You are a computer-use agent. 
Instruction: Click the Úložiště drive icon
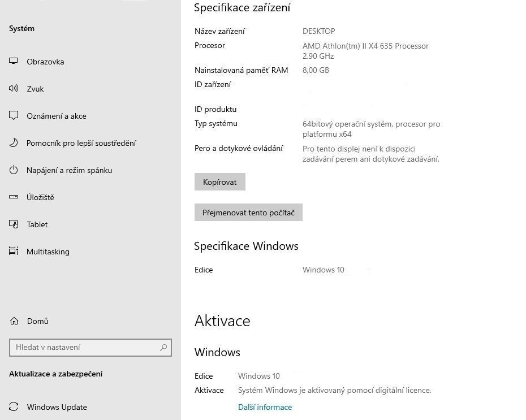(x=14, y=197)
